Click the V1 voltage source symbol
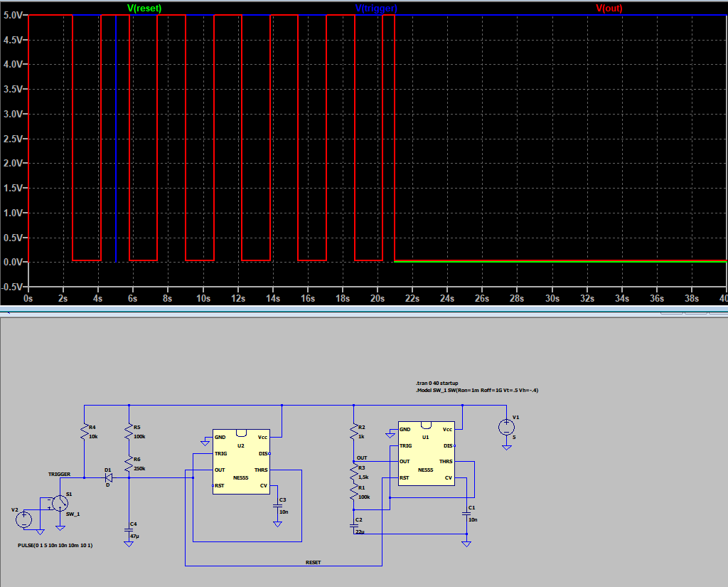Viewport: 728px width, 587px height. tap(506, 428)
